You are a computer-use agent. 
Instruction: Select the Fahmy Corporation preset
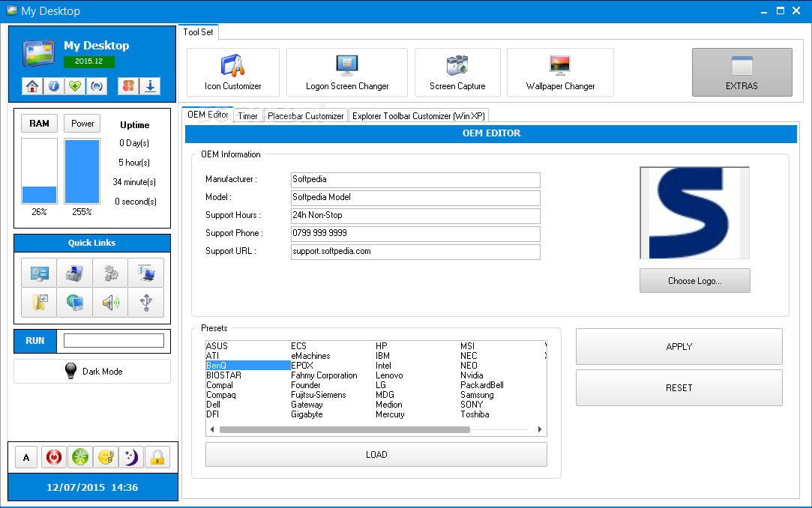point(324,375)
